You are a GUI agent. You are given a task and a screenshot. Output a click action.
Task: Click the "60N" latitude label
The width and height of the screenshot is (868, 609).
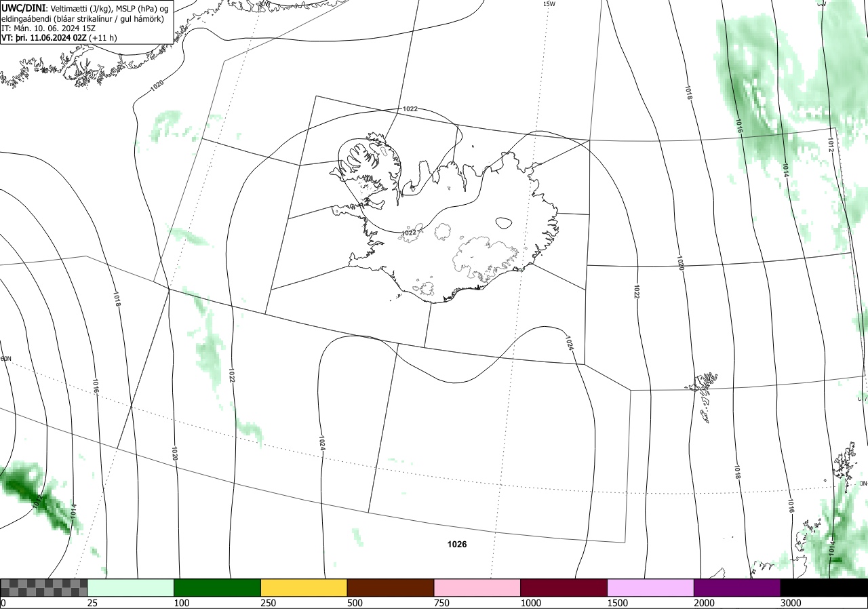click(6, 359)
